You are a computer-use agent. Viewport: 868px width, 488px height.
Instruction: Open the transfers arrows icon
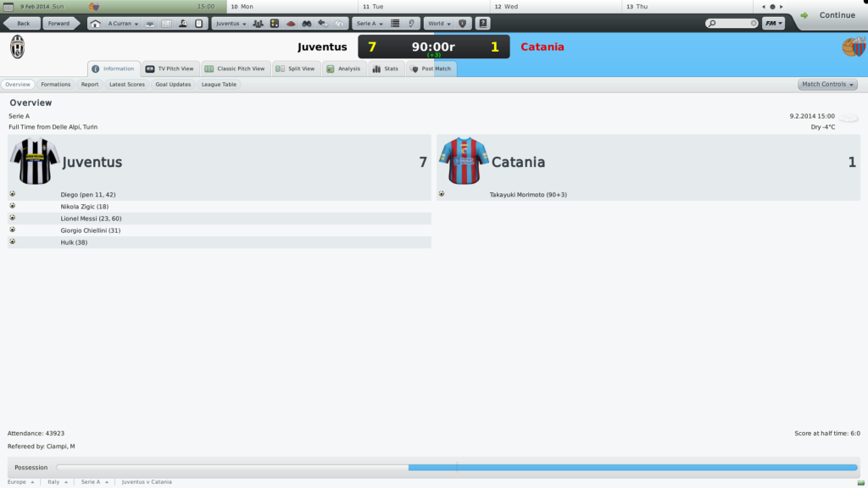(x=323, y=24)
